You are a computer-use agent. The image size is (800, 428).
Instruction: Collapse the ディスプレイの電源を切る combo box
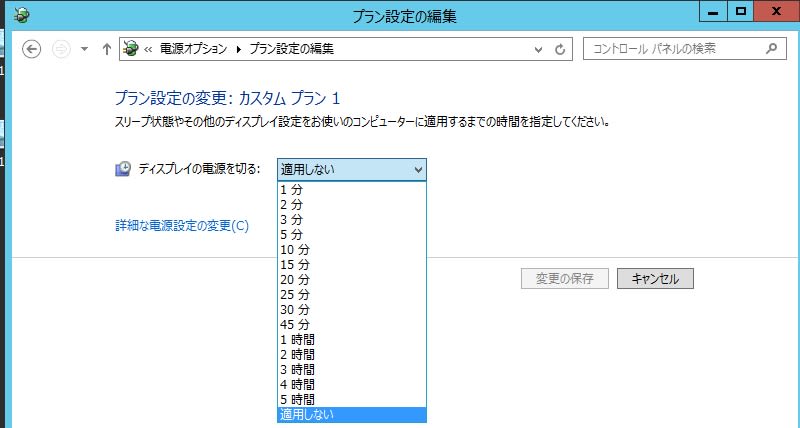pyautogui.click(x=352, y=169)
